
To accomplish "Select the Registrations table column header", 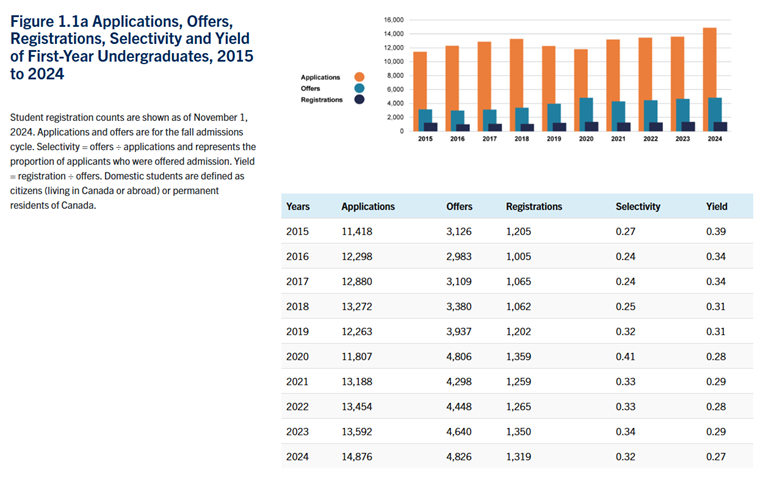I will pyautogui.click(x=534, y=207).
